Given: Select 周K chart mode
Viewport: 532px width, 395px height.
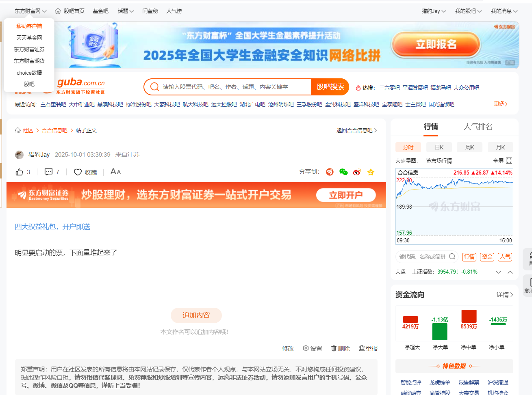Looking at the screenshot, I should 470,147.
